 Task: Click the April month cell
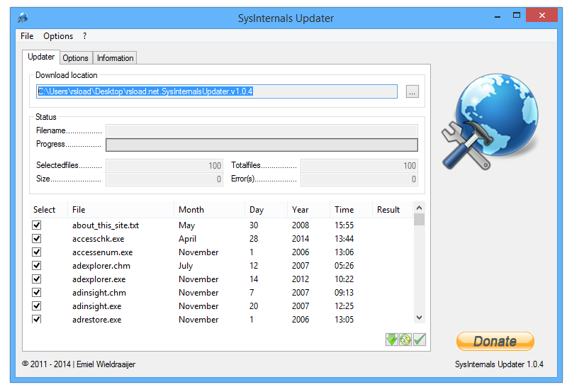point(187,239)
